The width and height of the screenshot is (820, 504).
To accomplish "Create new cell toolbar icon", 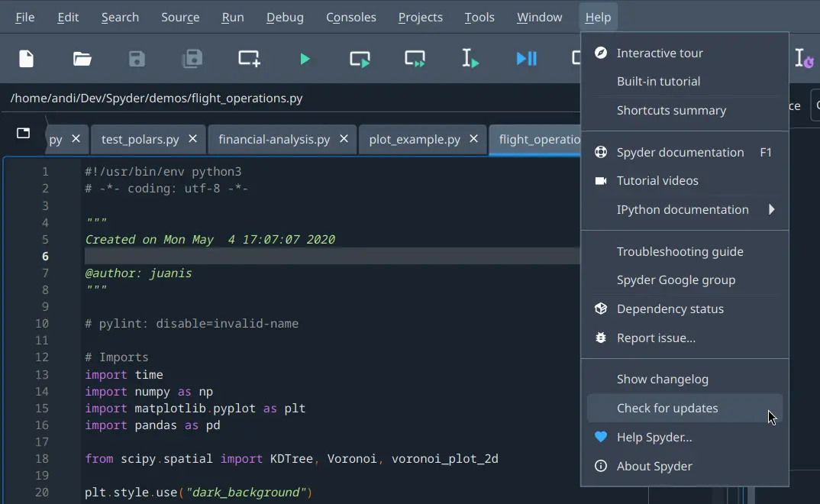I will [249, 59].
